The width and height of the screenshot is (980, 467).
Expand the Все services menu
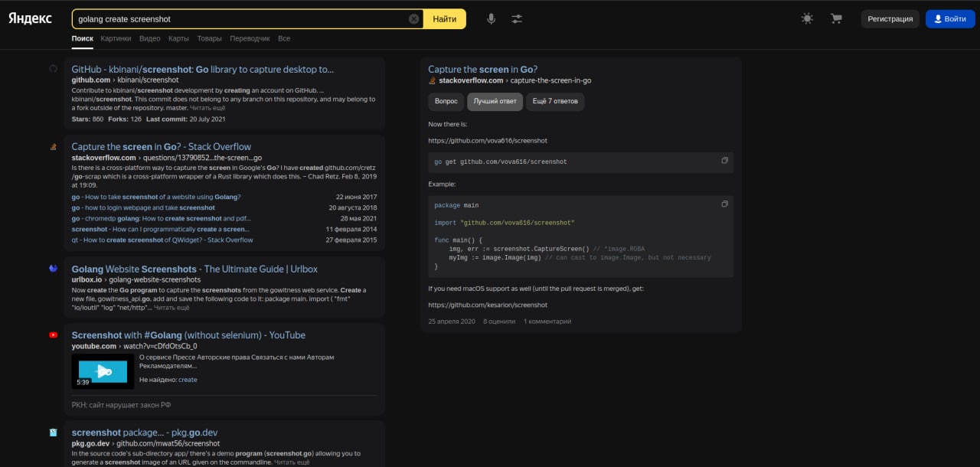coord(284,38)
